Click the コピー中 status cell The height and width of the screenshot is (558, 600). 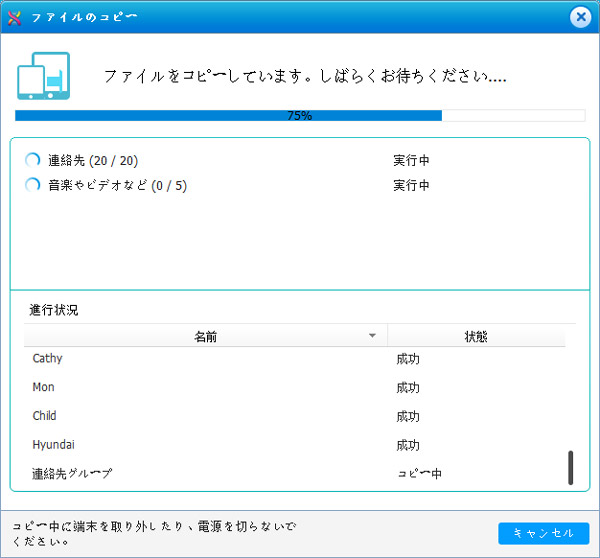[x=419, y=474]
